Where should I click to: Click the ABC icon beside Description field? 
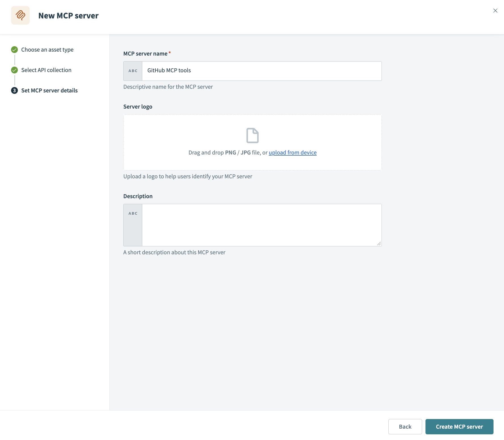132,213
